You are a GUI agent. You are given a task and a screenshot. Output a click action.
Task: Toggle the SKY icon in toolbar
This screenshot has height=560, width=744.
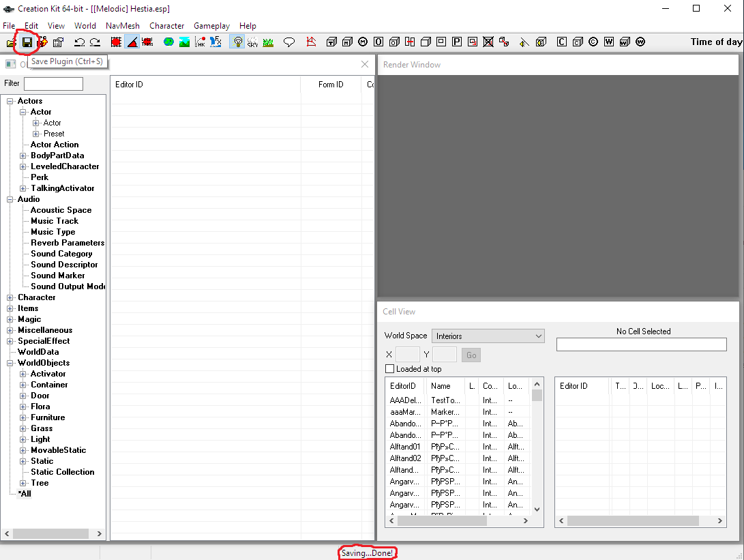point(252,42)
